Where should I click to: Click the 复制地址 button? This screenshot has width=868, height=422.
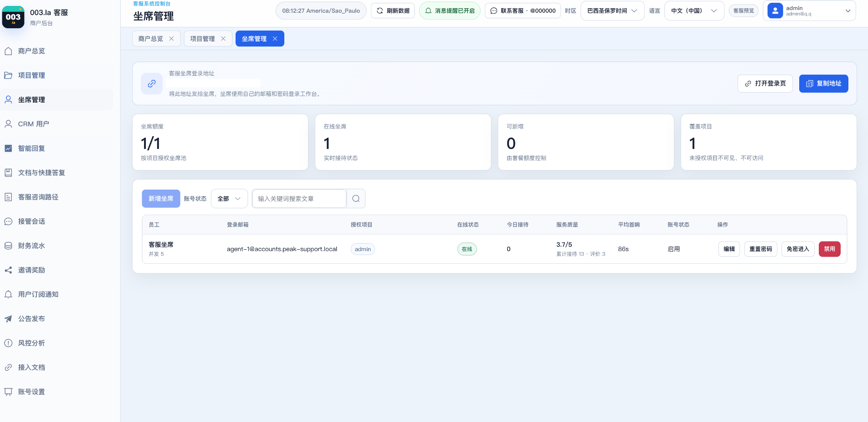823,83
